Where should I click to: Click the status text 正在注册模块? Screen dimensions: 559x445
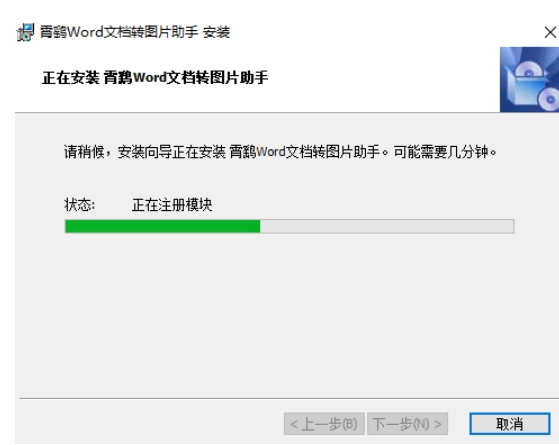click(x=172, y=205)
